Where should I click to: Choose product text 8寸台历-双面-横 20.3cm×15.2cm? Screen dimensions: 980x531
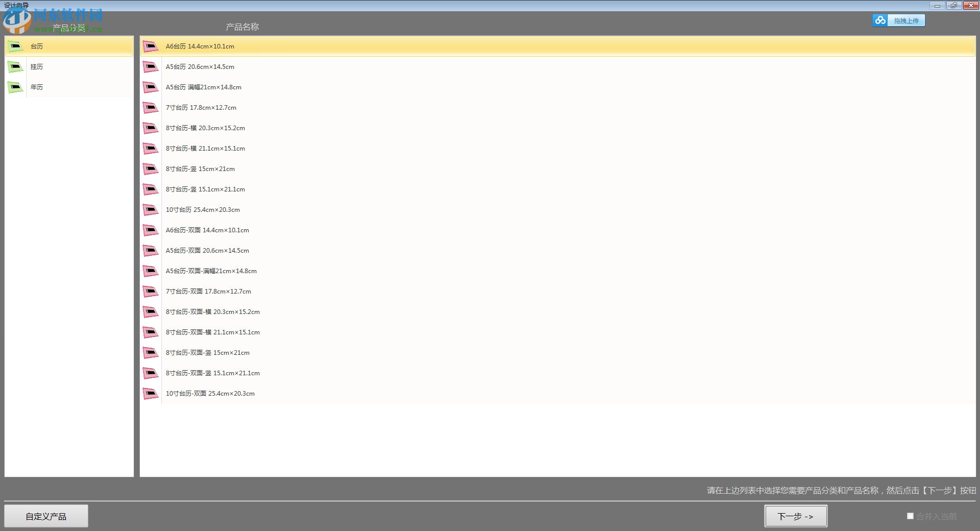[213, 312]
